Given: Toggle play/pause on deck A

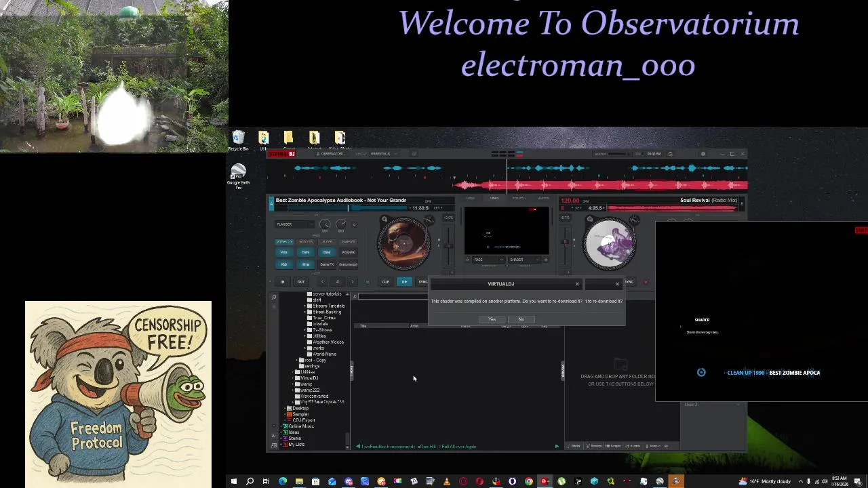Looking at the screenshot, I should (404, 282).
